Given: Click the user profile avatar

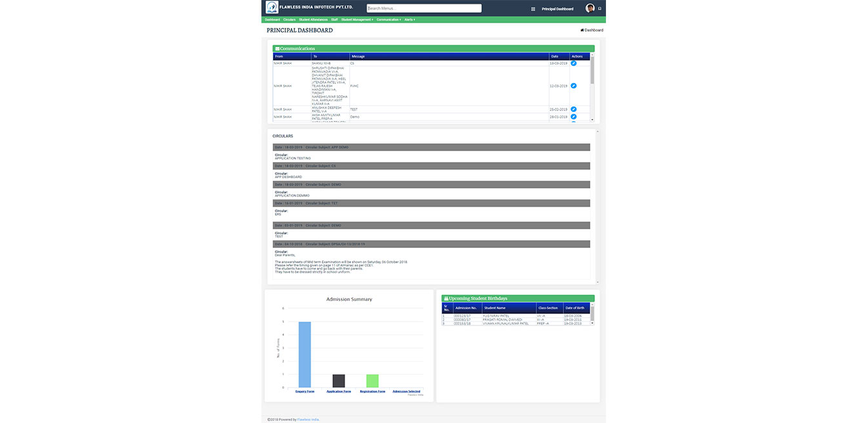Looking at the screenshot, I should pyautogui.click(x=590, y=8).
